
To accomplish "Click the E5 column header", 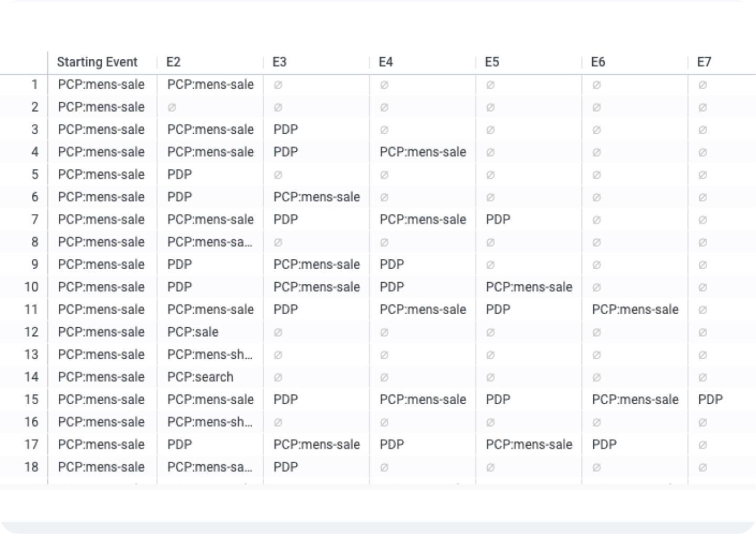I will click(492, 62).
